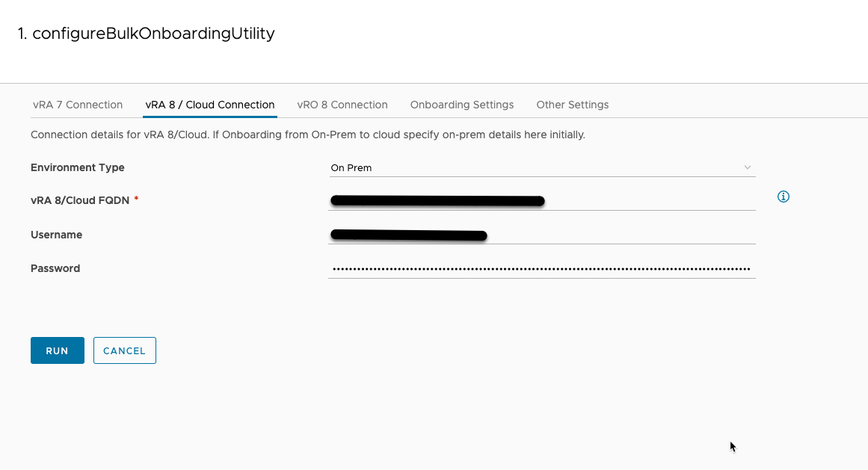Screen dimensions: 868x470
Task: Open the Environment Type dropdown showing On Prem
Action: pyautogui.click(x=541, y=168)
